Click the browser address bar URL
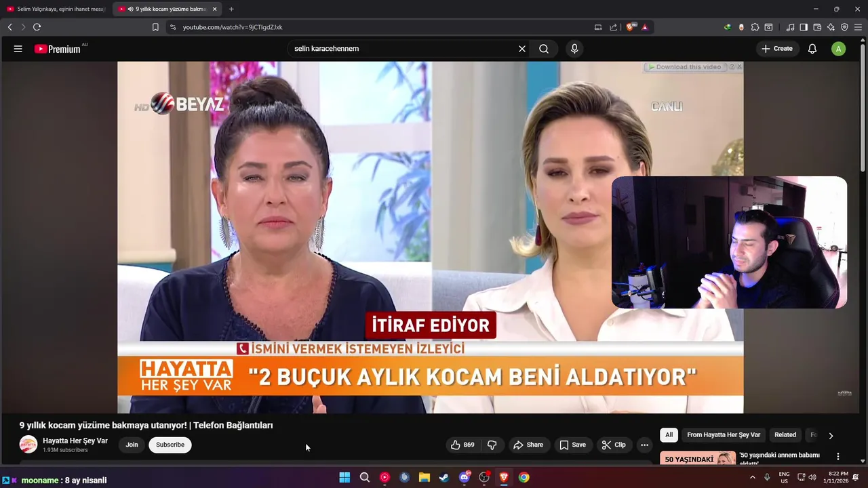This screenshot has height=488, width=868. (233, 27)
